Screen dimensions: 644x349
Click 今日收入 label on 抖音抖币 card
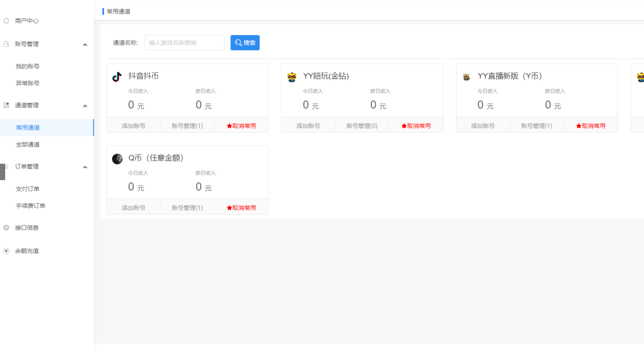tap(138, 91)
